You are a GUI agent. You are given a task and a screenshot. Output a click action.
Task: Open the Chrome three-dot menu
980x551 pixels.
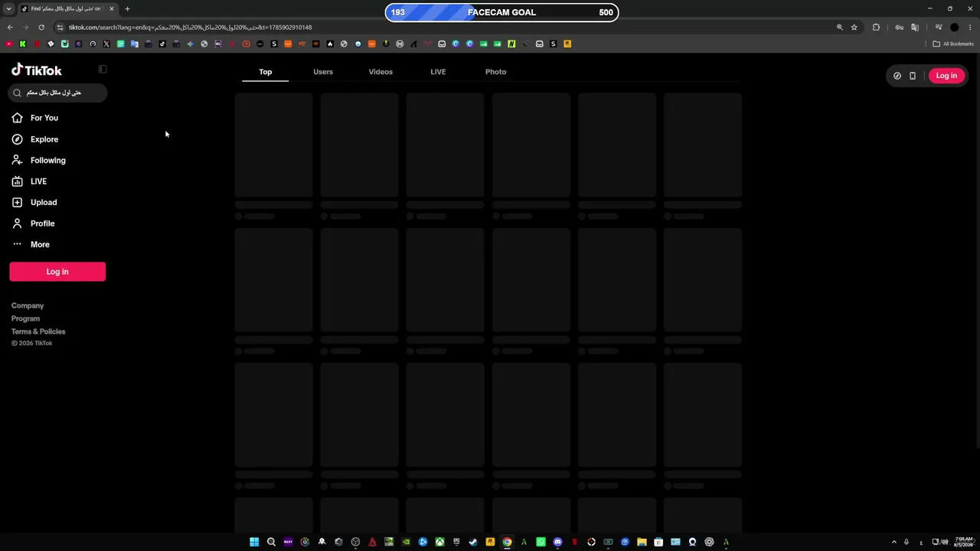coord(969,28)
